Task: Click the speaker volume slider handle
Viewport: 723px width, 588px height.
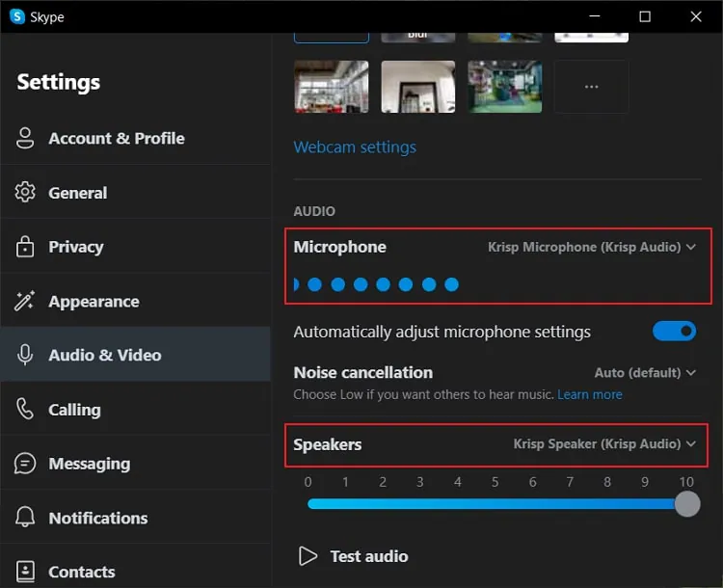Action: click(686, 503)
